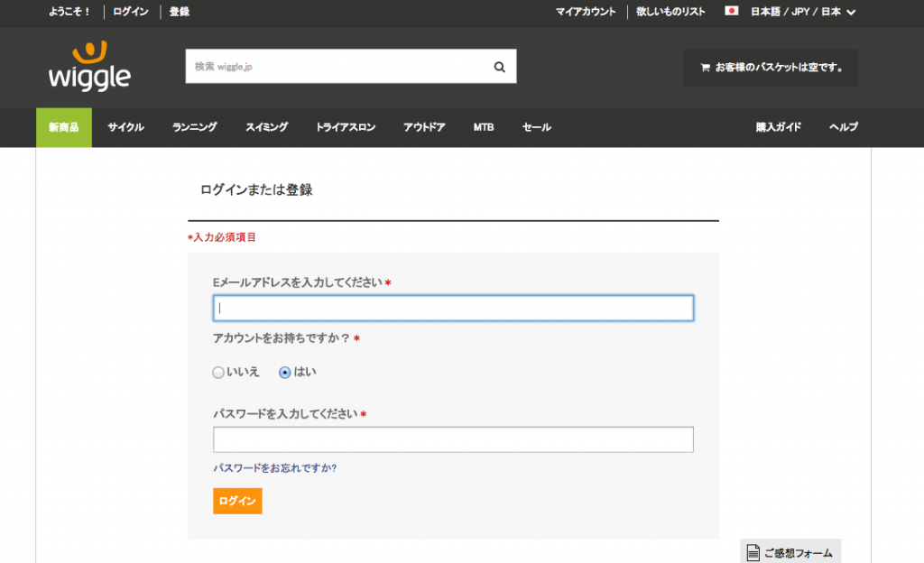Focus the email address input field
Image resolution: width=924 pixels, height=563 pixels.
click(453, 309)
